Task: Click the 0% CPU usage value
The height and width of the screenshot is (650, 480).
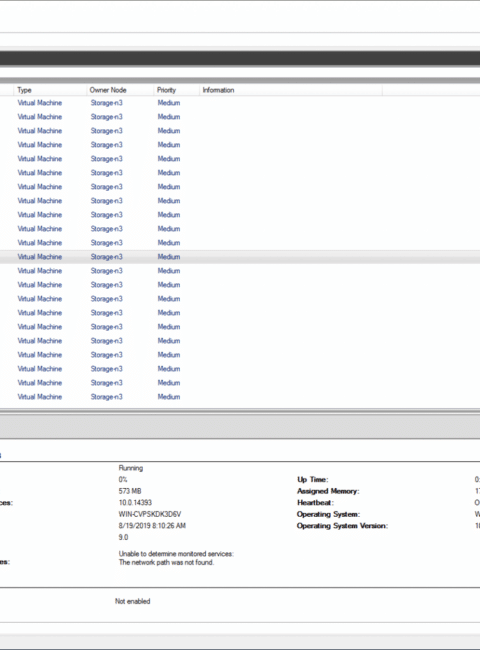Action: tap(123, 480)
